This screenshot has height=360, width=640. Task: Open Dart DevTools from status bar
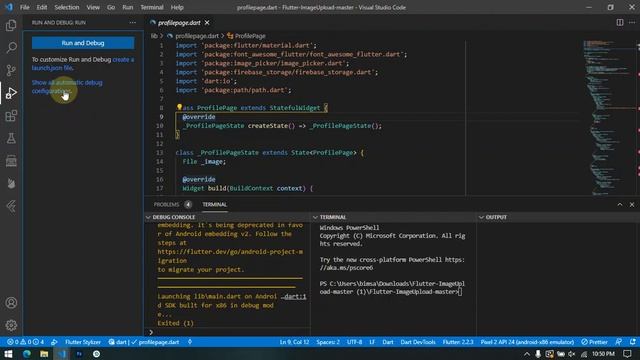tap(418, 342)
